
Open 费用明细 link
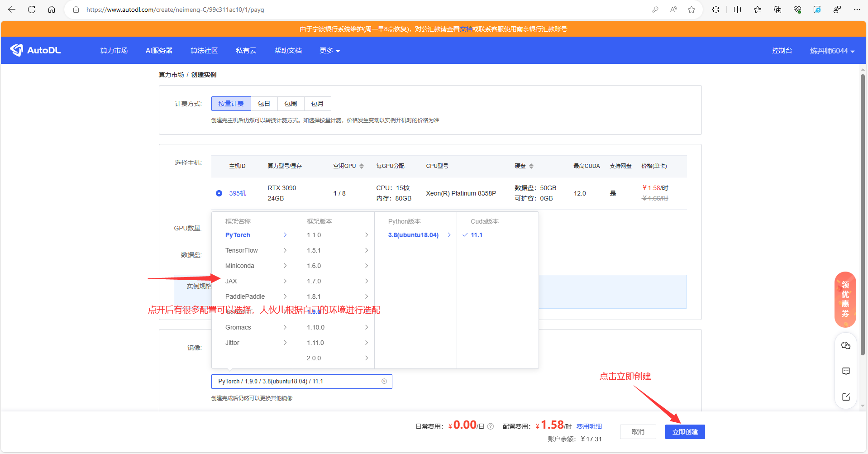[589, 426]
